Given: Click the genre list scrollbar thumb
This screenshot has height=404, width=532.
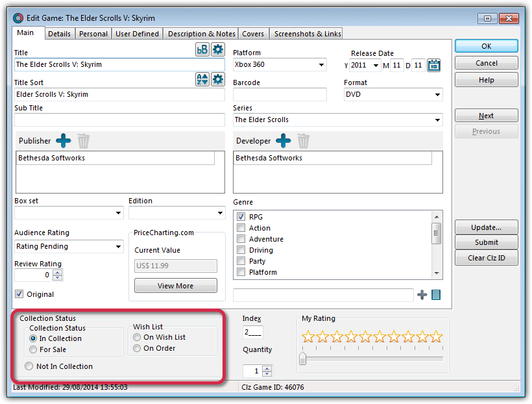Looking at the screenshot, I should point(437,233).
